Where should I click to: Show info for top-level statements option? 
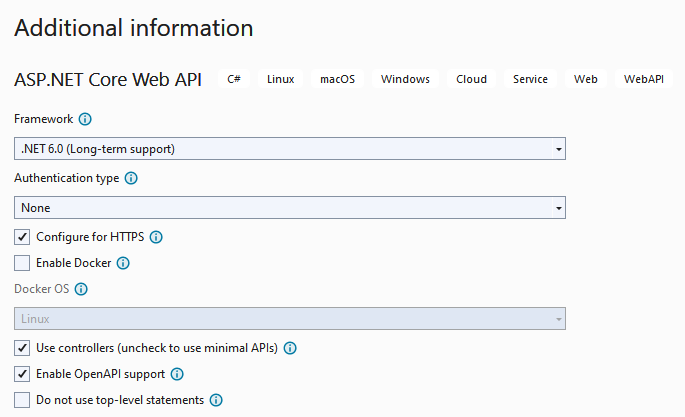(216, 400)
